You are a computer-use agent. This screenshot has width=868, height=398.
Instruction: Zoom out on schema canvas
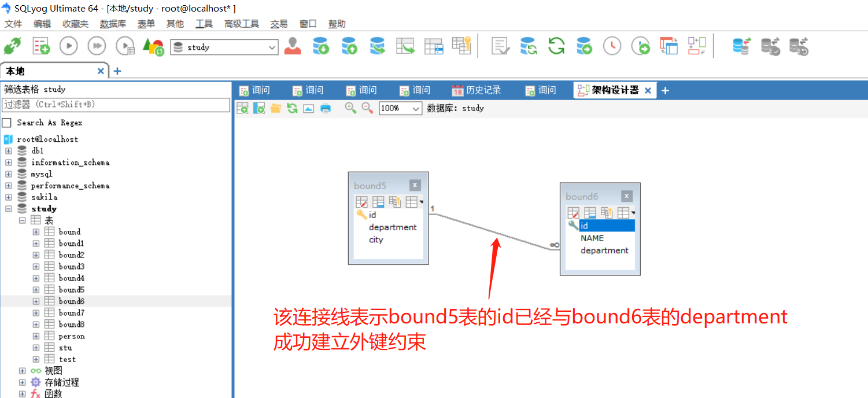367,108
